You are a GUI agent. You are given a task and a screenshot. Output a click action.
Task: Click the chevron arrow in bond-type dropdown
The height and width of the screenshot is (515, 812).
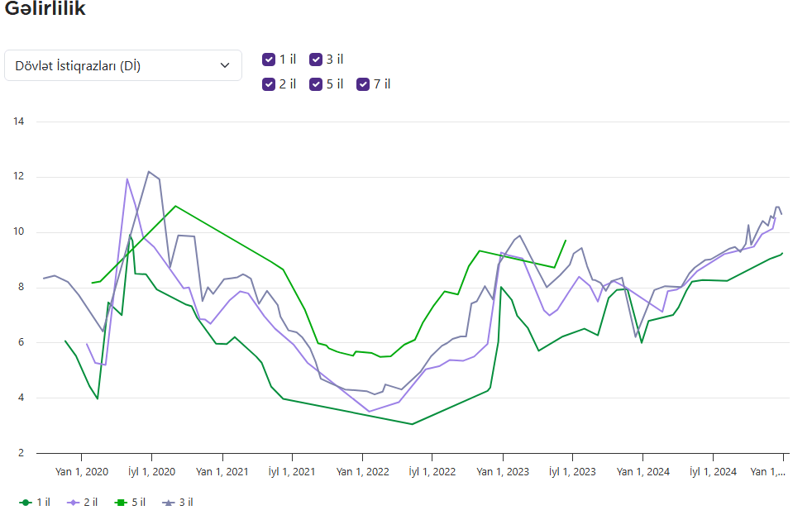(x=225, y=66)
